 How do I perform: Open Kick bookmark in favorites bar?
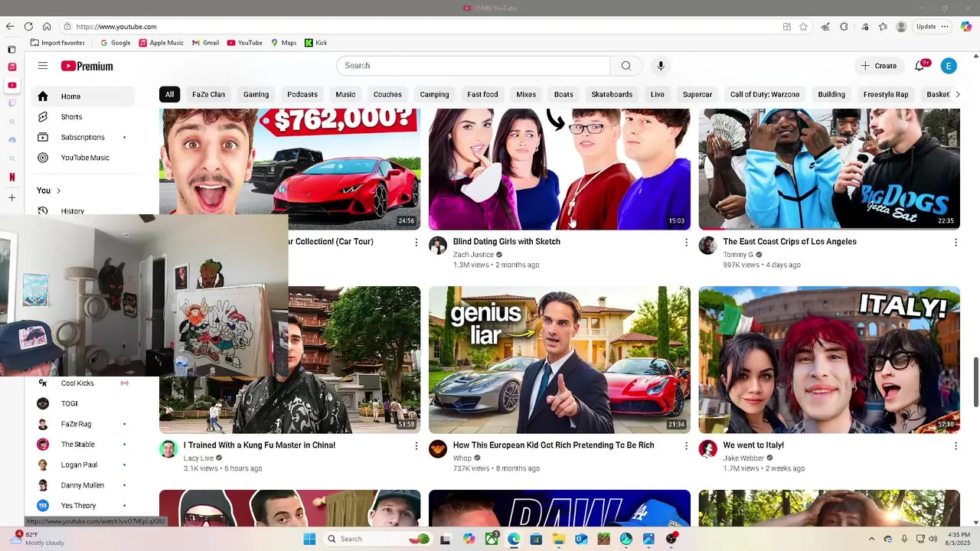click(315, 43)
